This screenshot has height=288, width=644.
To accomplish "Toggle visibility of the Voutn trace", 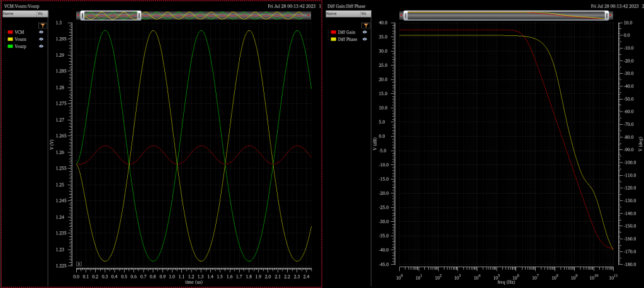I will point(42,39).
